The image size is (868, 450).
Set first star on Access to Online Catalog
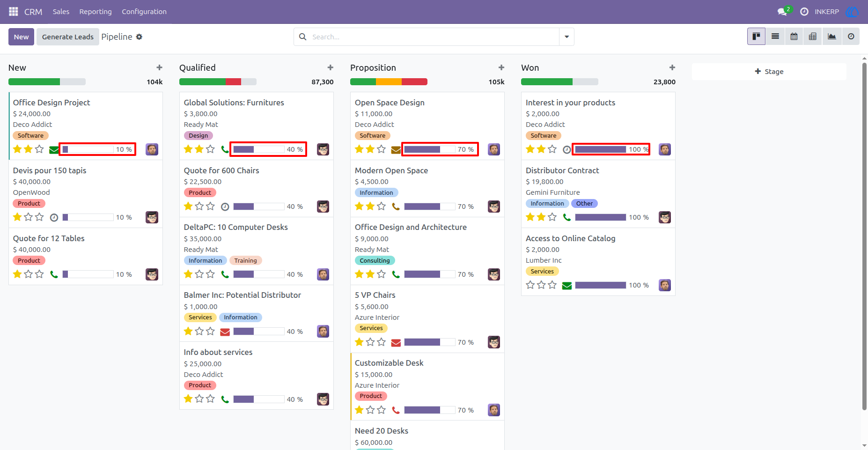[x=530, y=285]
